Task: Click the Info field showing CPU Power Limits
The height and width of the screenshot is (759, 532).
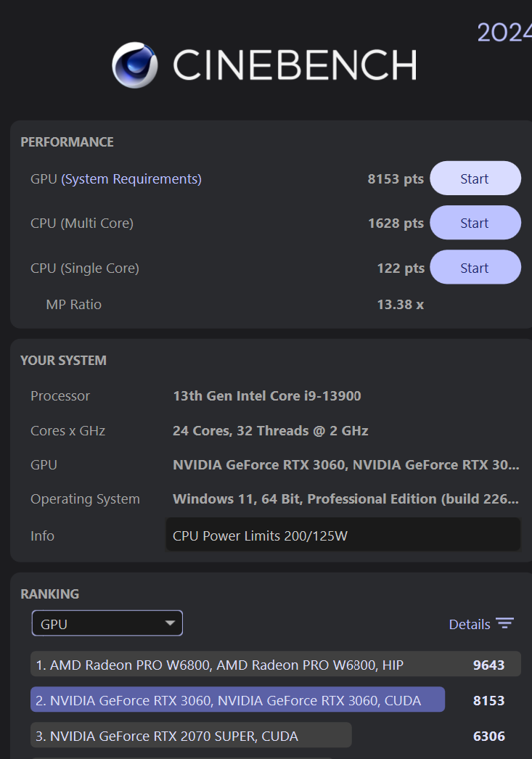Action: tap(343, 535)
